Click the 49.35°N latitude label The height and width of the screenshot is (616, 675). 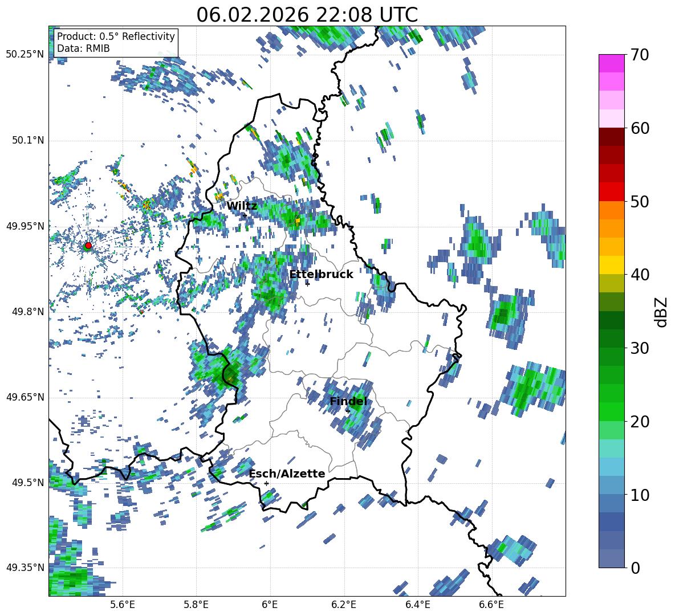[26, 568]
